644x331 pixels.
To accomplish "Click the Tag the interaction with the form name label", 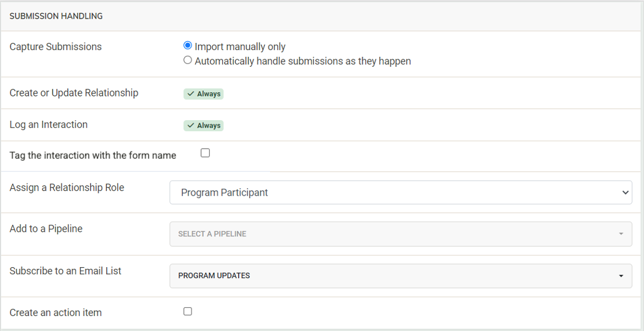I will coord(93,155).
